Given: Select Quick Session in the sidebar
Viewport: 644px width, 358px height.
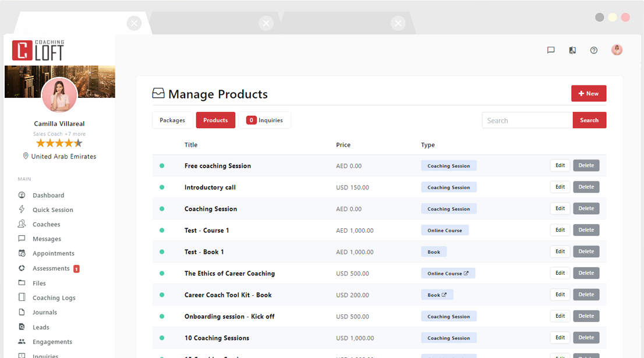Looking at the screenshot, I should click(53, 210).
